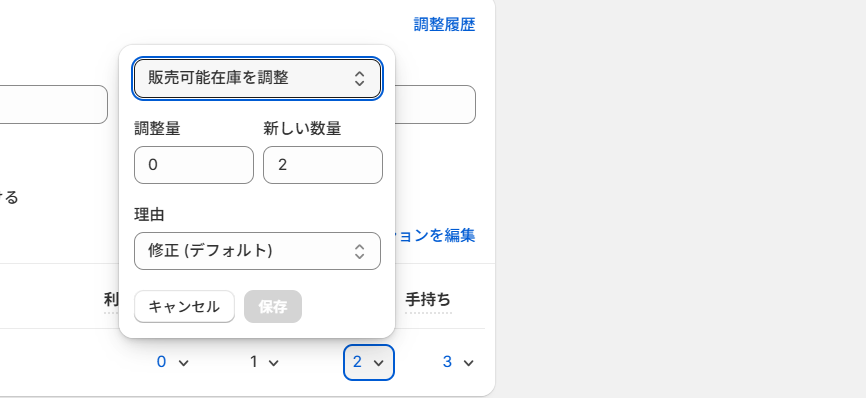This screenshot has width=866, height=398.
Task: Click the 調整量 input field
Action: (194, 165)
